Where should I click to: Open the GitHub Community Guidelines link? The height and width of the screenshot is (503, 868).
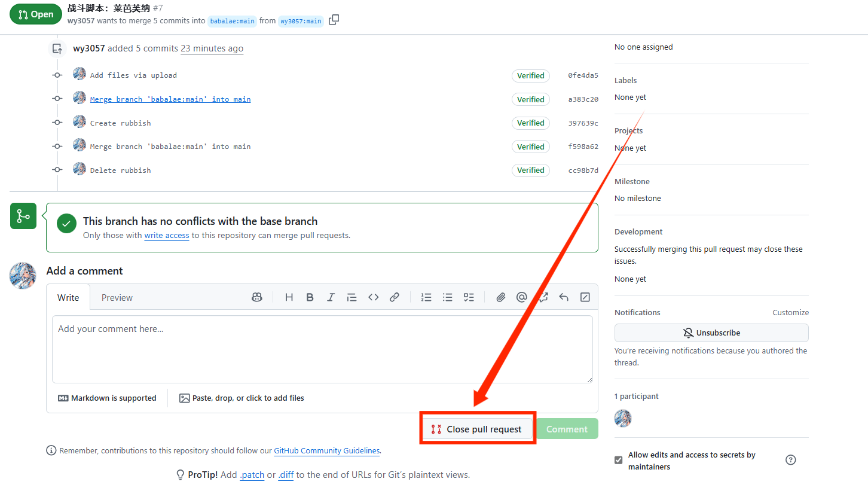(326, 451)
